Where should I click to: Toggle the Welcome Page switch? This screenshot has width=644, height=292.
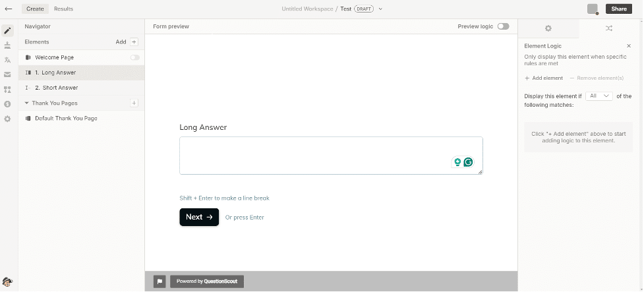134,57
